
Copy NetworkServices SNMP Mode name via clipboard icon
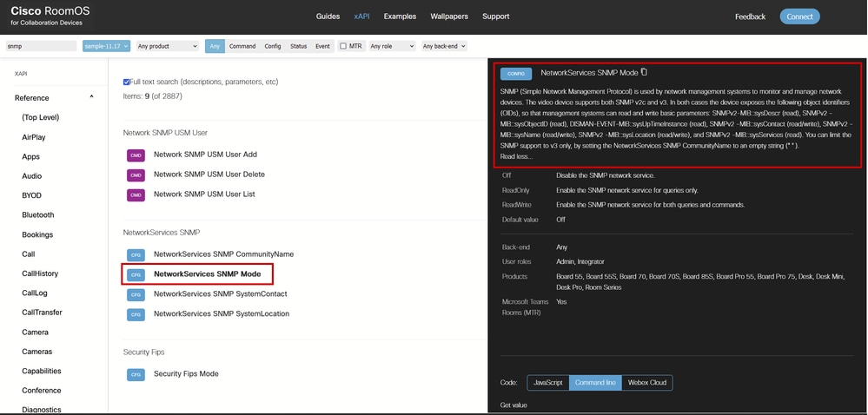point(644,72)
